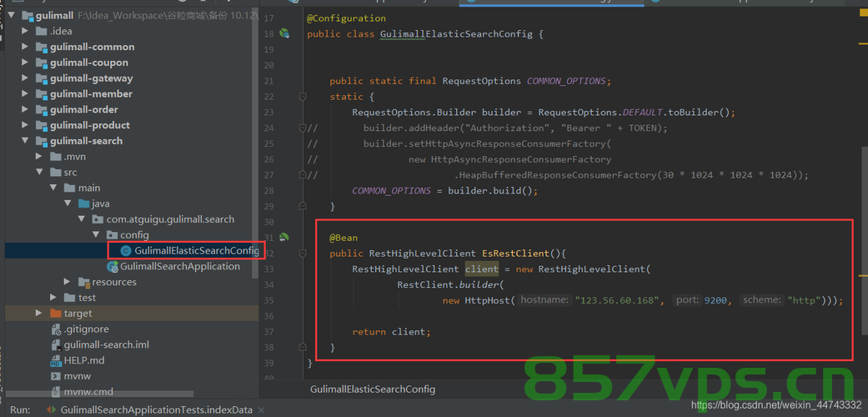This screenshot has height=417, width=868.
Task: Select gulimall-search module folder icon
Action: click(42, 141)
